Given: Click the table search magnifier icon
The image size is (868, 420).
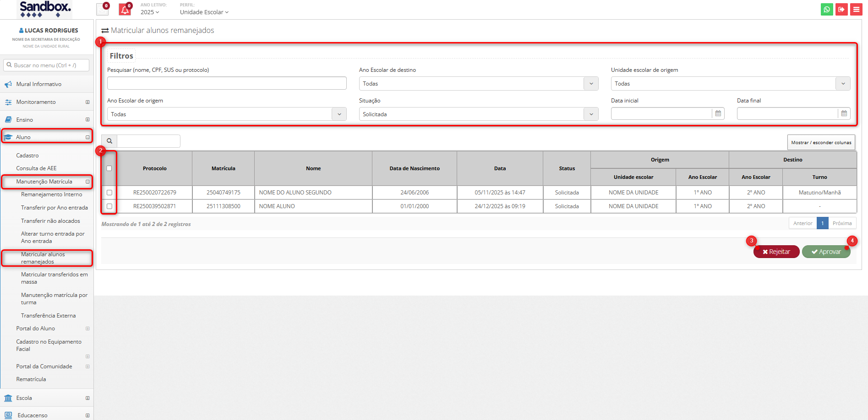Looking at the screenshot, I should coord(109,141).
